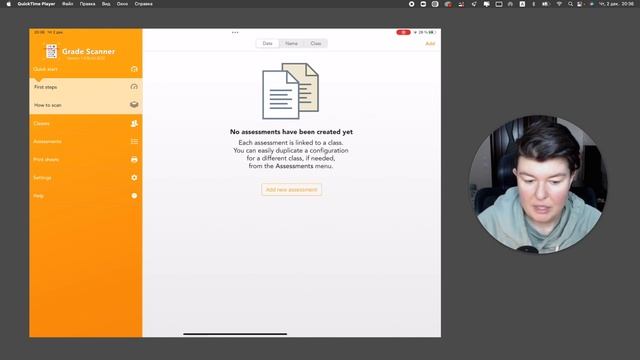The width and height of the screenshot is (640, 360).
Task: Open Classes via the people icon
Action: click(134, 123)
